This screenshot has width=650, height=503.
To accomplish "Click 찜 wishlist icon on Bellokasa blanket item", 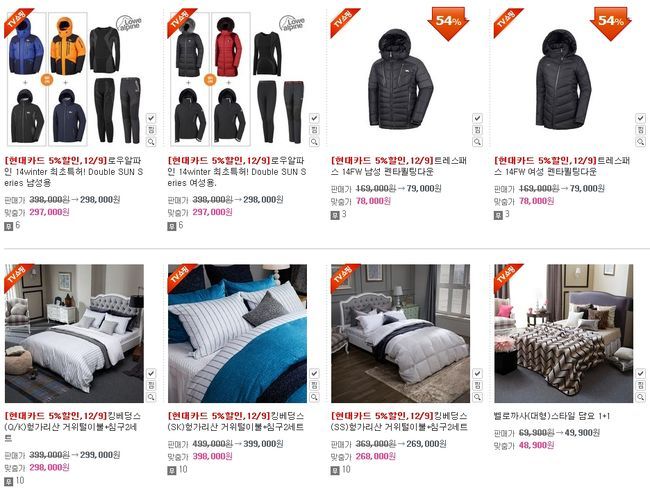I will pyautogui.click(x=640, y=385).
